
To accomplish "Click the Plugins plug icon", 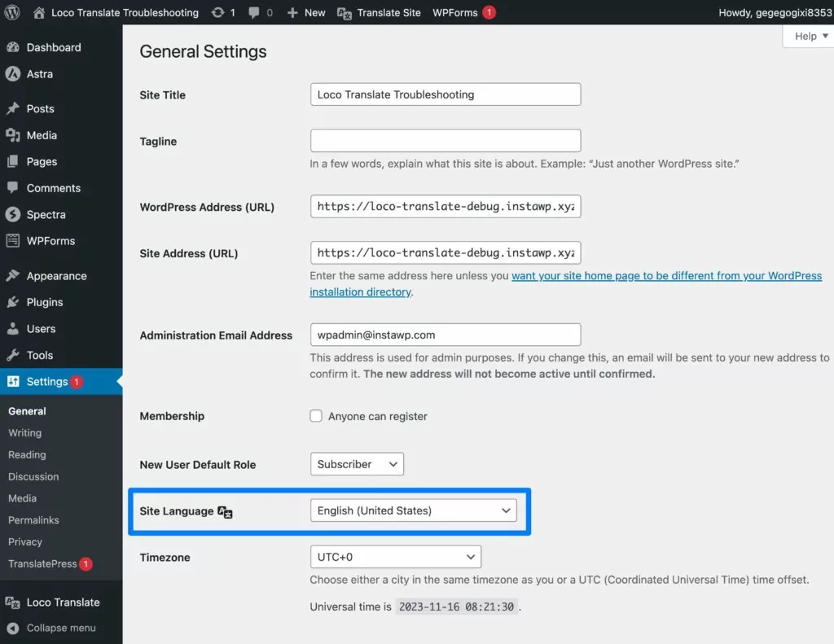I will 13,302.
